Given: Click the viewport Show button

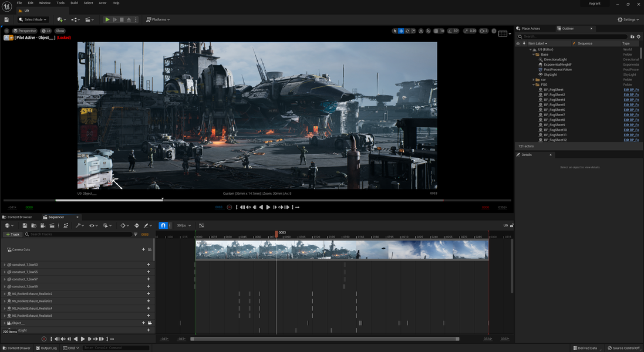Looking at the screenshot, I should tap(60, 31).
